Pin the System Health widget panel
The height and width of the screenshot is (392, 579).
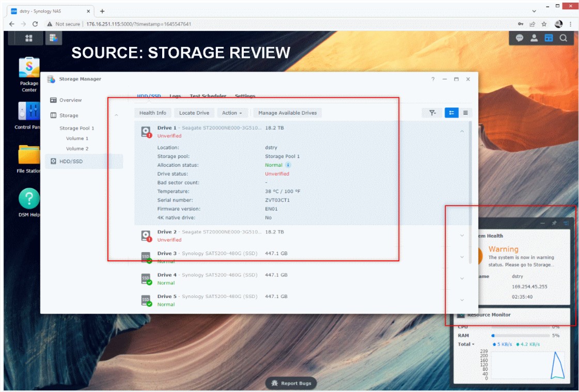coord(554,223)
